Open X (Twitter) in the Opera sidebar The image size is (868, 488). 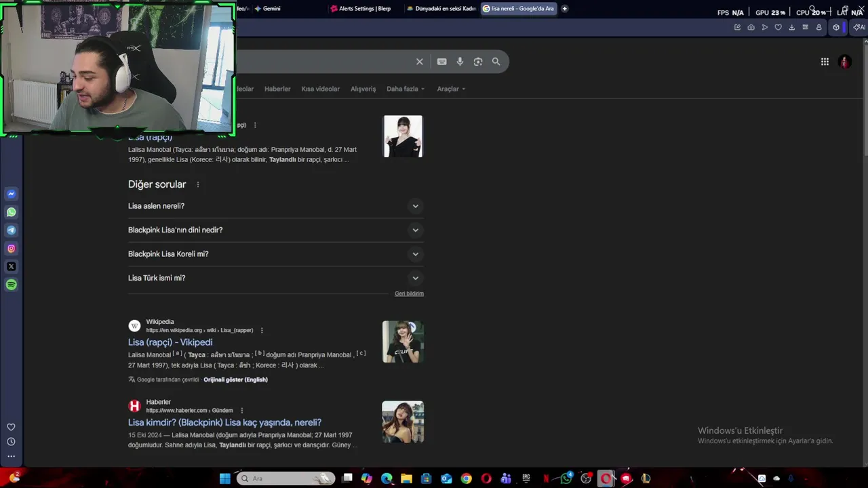[x=11, y=267]
